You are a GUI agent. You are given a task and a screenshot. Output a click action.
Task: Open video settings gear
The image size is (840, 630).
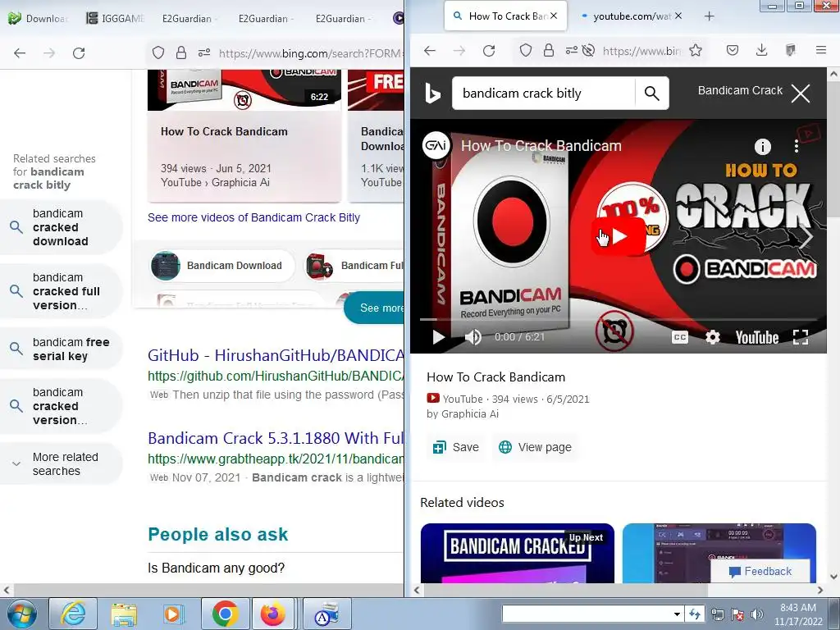point(712,337)
